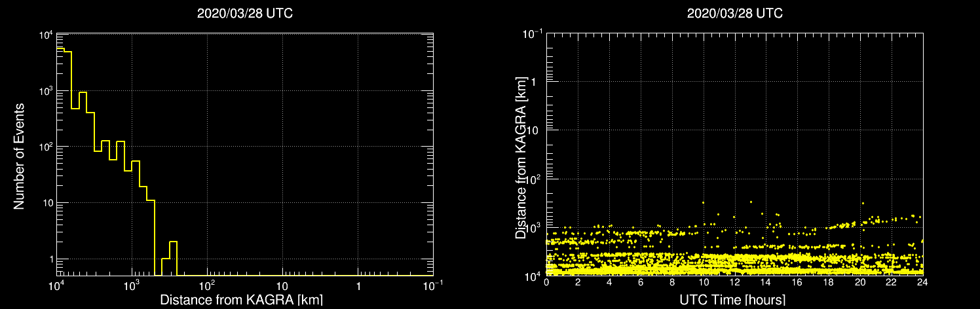Screen dimensions: 980x309
Task: Click the hour 16 tick on the UTC Time axis
Action: coord(797,282)
